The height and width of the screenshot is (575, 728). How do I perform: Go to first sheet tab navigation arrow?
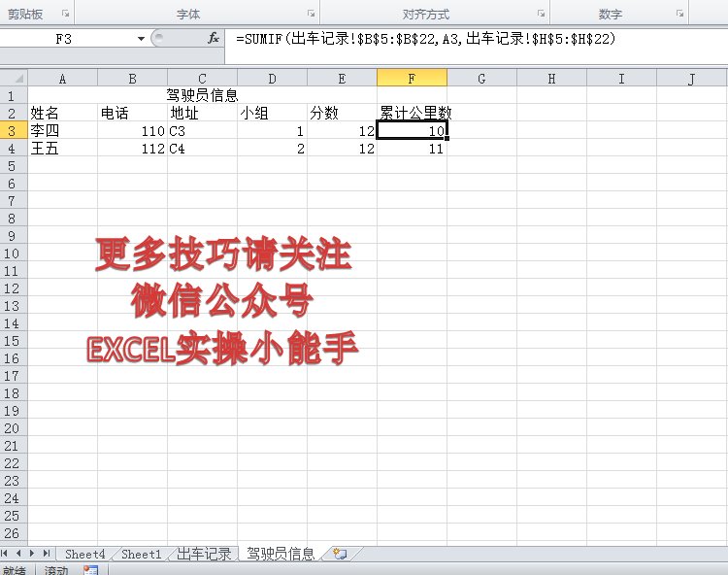[x=5, y=554]
